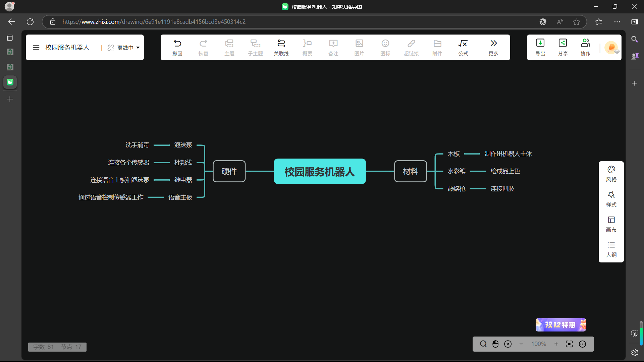Image resolution: width=644 pixels, height=362 pixels.
Task: Attach a 附件 file
Action: pos(437,47)
